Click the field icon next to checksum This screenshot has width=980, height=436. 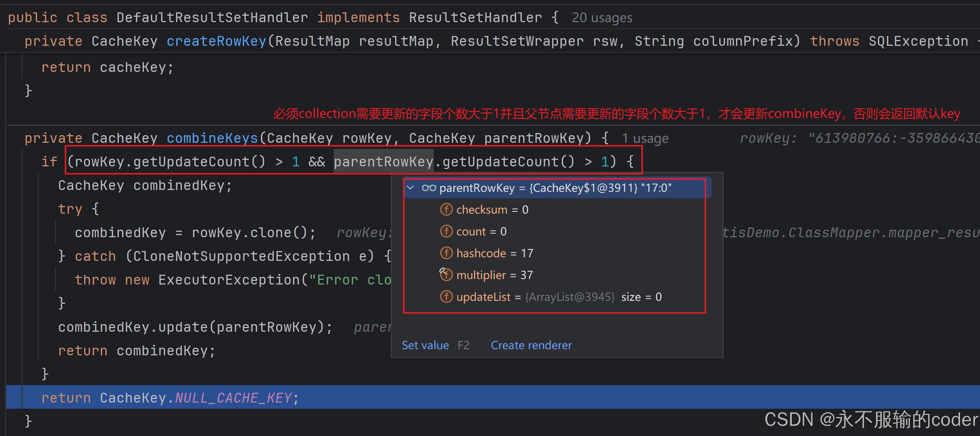(446, 210)
